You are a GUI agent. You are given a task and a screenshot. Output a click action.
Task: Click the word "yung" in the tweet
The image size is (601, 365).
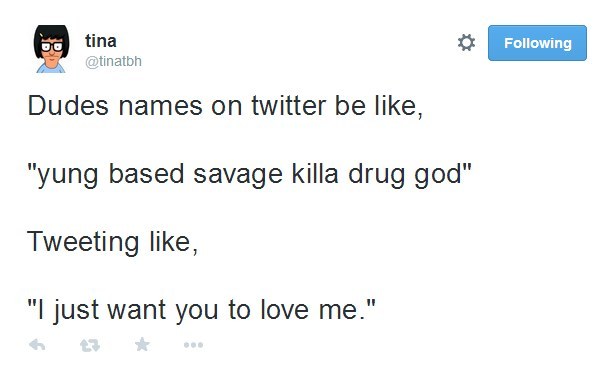(x=67, y=176)
